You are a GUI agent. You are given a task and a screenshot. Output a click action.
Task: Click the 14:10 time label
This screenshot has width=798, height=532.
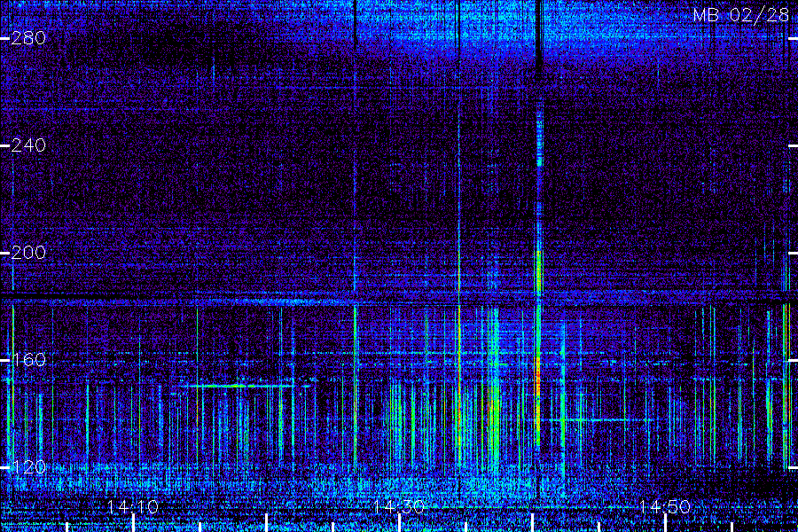(133, 506)
